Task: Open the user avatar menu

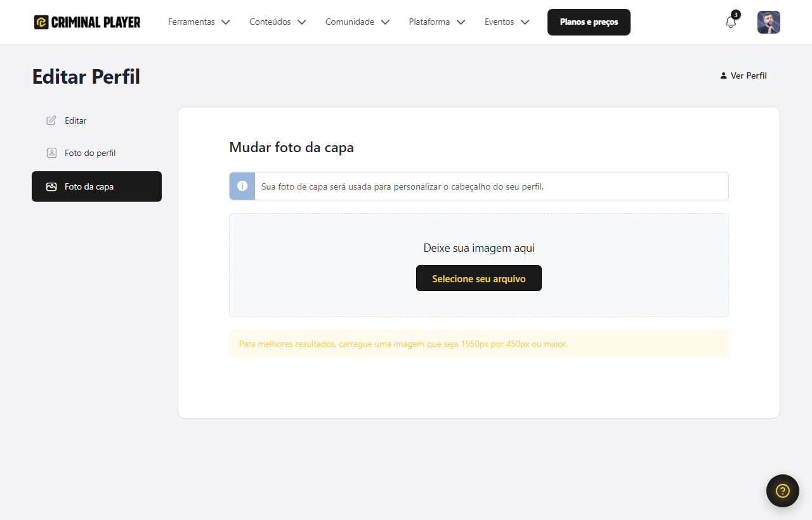Action: pyautogui.click(x=769, y=22)
